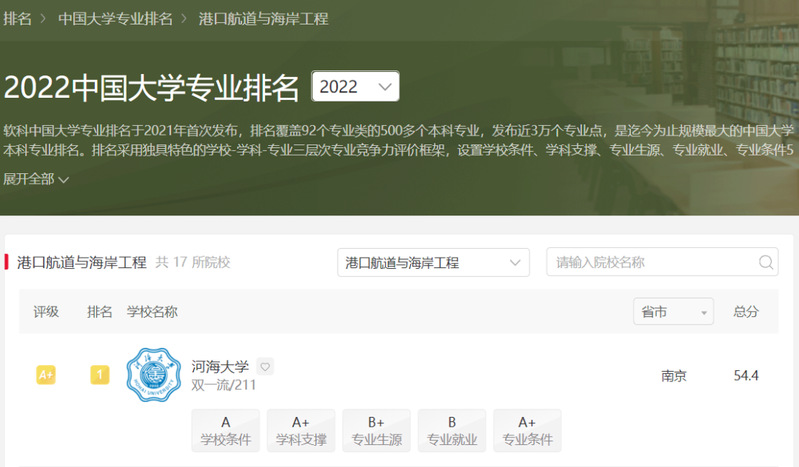Click the search magnifier icon
This screenshot has height=467, width=799.
pyautogui.click(x=766, y=263)
